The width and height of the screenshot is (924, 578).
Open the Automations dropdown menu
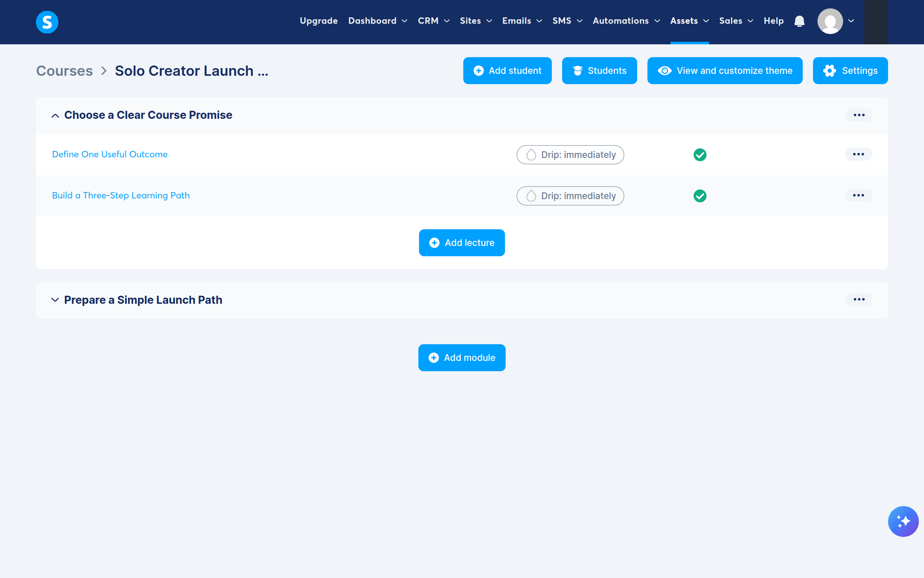626,21
